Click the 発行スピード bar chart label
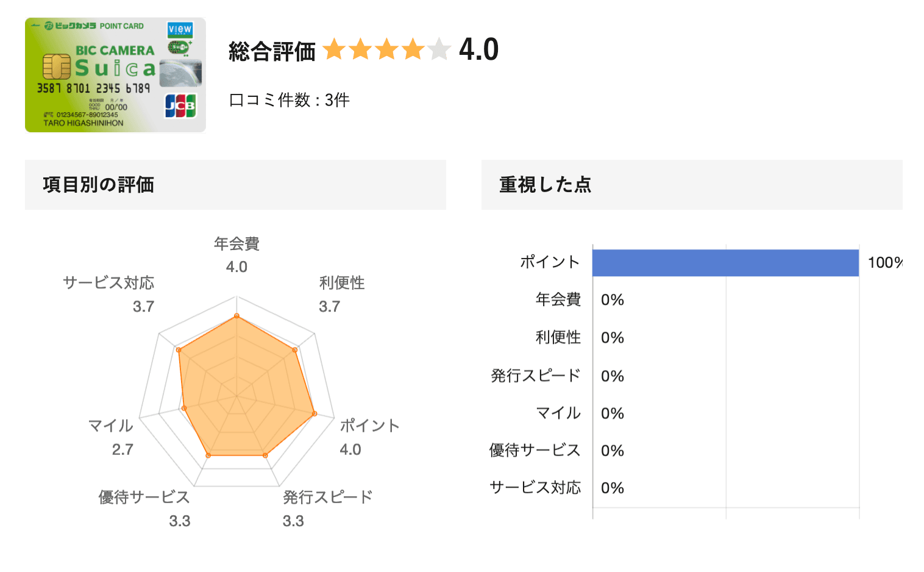 point(536,376)
